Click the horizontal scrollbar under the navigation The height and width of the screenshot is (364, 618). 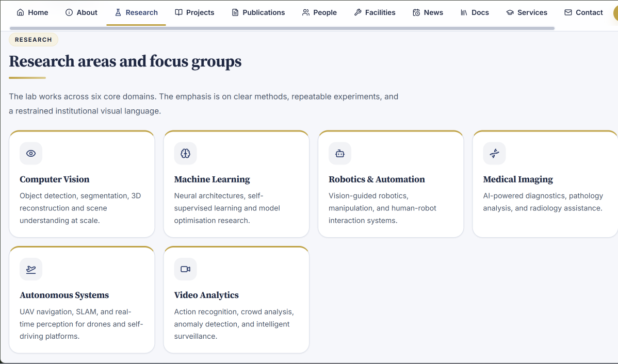282,28
